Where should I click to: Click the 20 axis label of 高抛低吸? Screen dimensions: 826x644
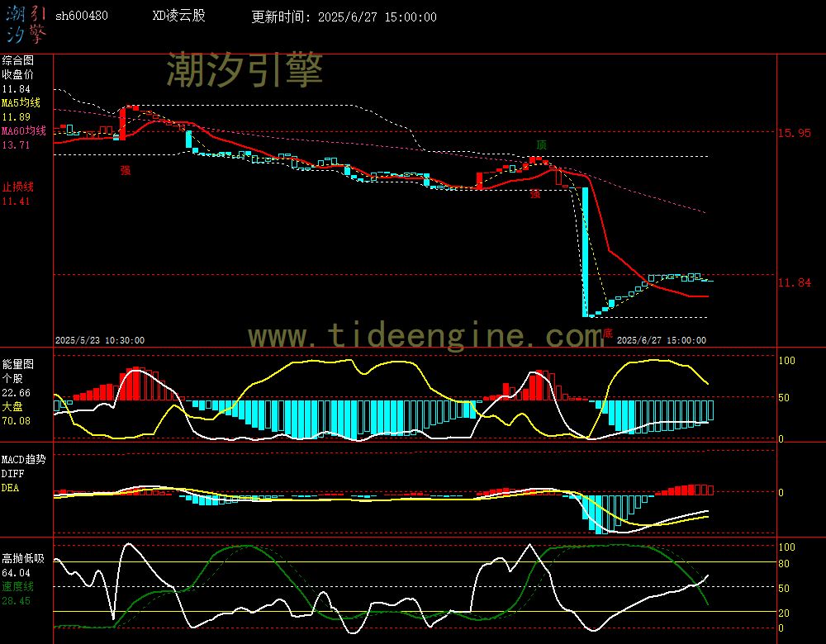click(x=784, y=613)
